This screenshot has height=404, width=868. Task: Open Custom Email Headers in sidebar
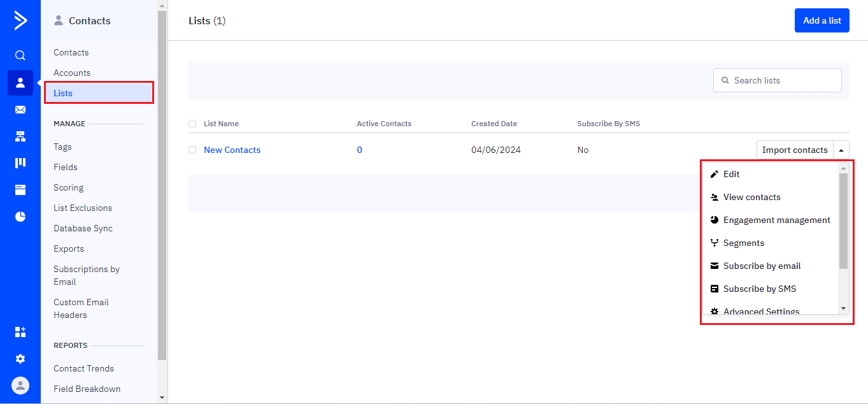click(x=81, y=308)
